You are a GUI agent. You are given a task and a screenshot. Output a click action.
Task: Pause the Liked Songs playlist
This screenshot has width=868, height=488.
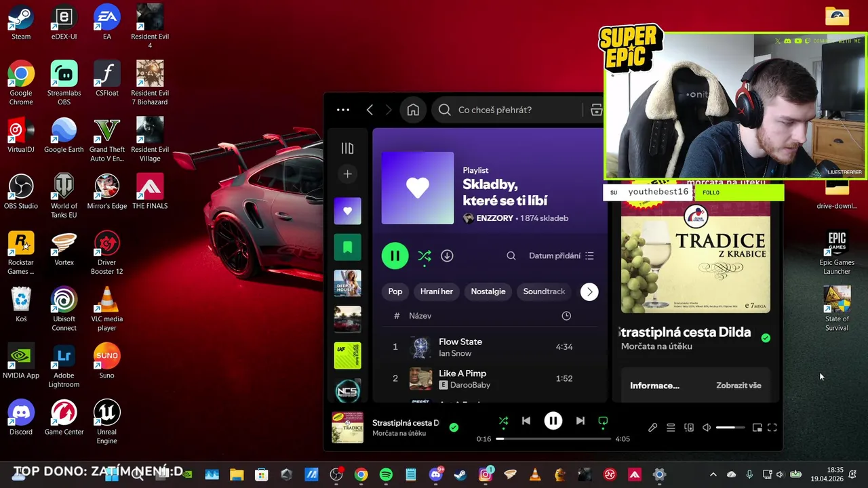click(395, 256)
